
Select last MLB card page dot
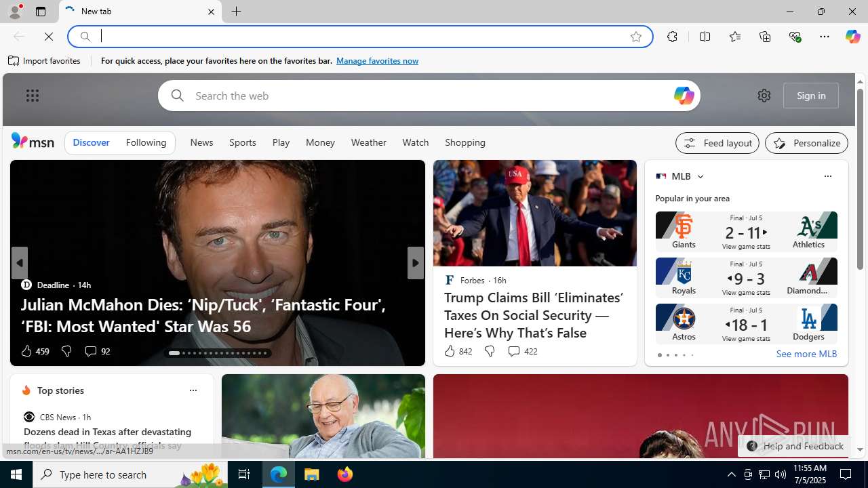coord(692,355)
